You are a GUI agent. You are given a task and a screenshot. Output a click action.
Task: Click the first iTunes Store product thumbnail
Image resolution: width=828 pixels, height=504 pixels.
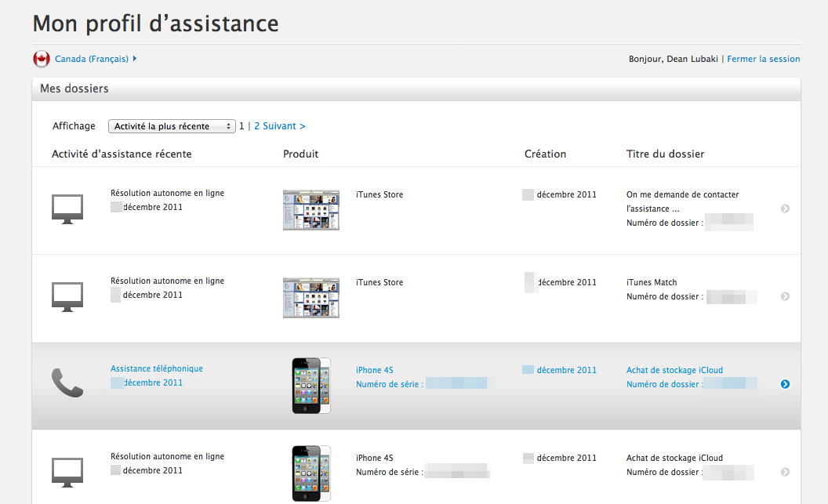(310, 209)
